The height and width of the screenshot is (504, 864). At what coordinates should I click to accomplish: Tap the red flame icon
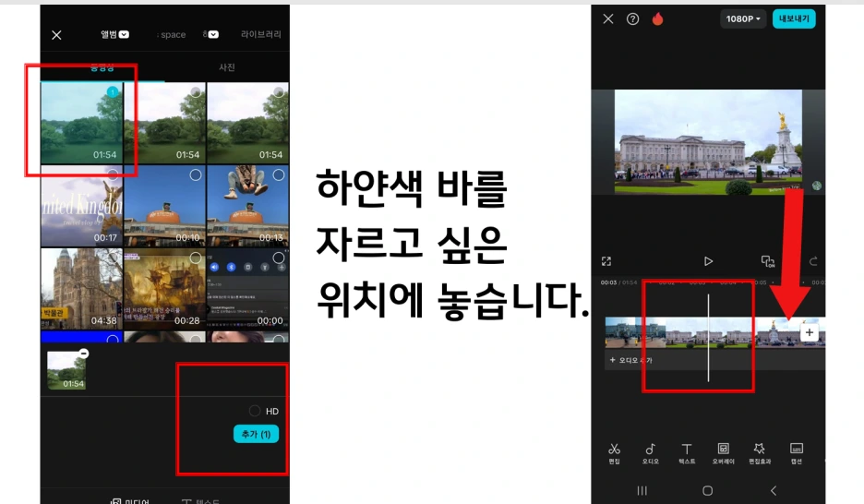pos(657,19)
